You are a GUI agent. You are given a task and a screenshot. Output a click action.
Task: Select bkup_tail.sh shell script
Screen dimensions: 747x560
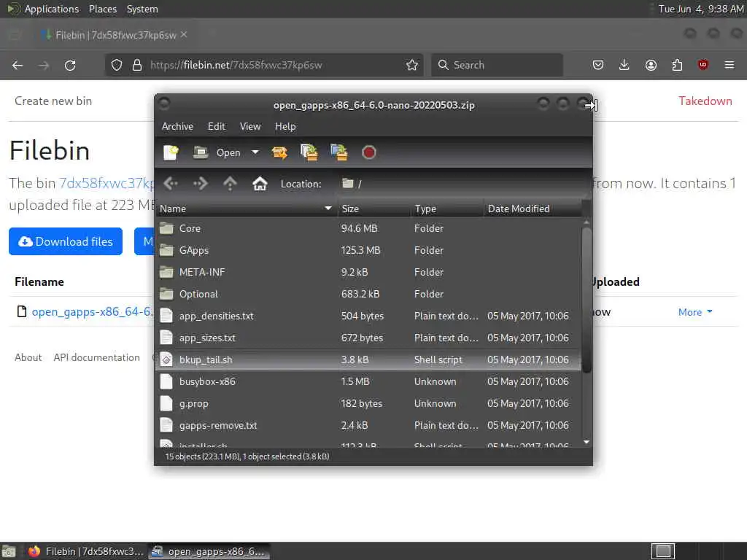point(368,360)
